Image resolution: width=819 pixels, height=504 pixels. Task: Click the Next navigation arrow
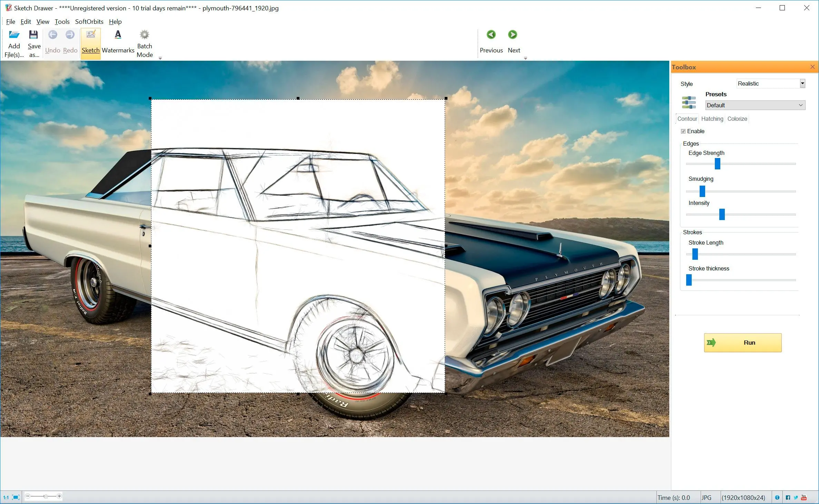pos(513,34)
